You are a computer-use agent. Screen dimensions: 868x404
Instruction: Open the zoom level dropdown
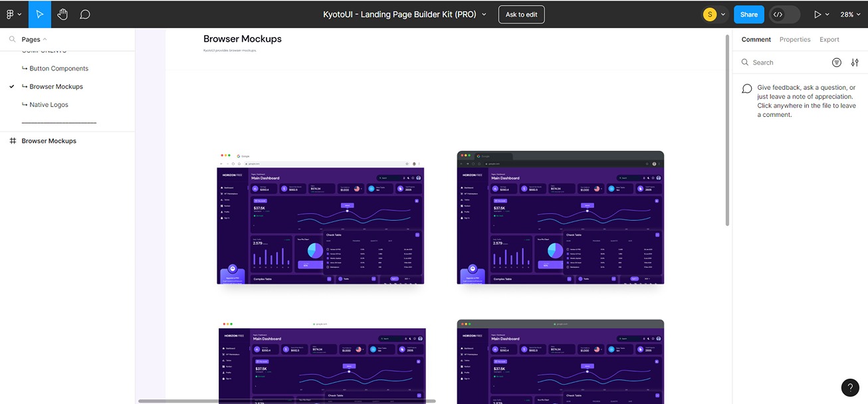pyautogui.click(x=850, y=13)
